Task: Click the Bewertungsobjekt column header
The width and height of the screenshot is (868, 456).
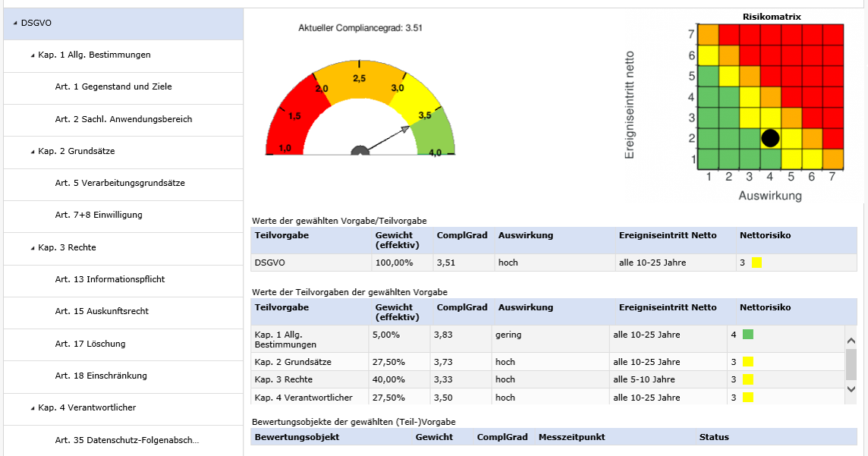Action: click(x=297, y=437)
